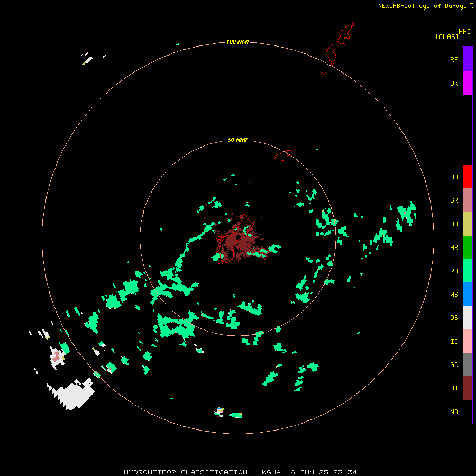
Task: Click the RA legend label
Action: (x=454, y=271)
